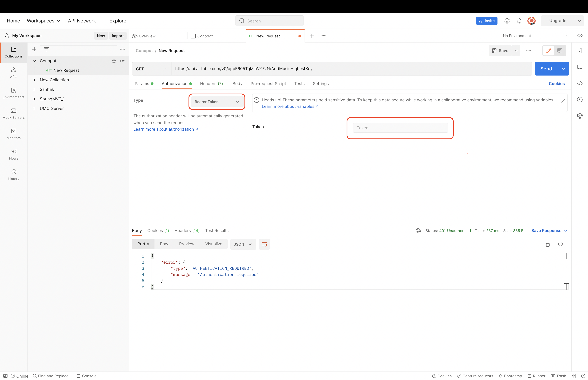Open Mock Servers in sidebar
588x380 pixels.
[14, 113]
